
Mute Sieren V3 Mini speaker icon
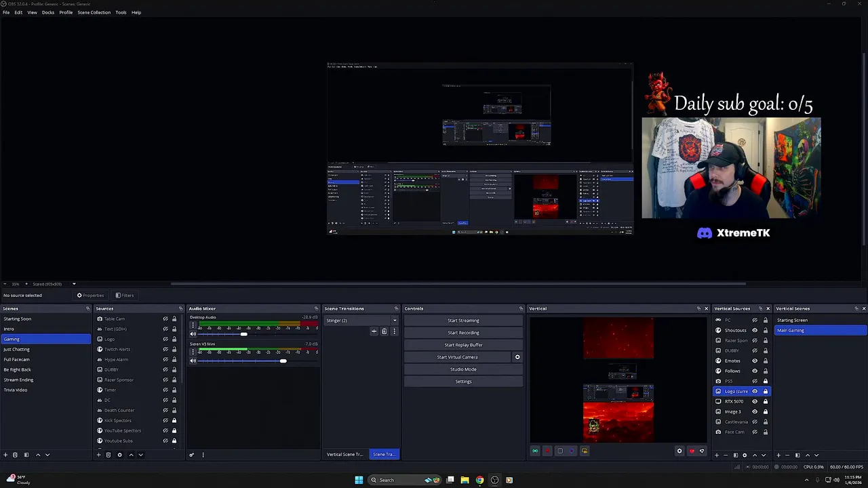[193, 361]
